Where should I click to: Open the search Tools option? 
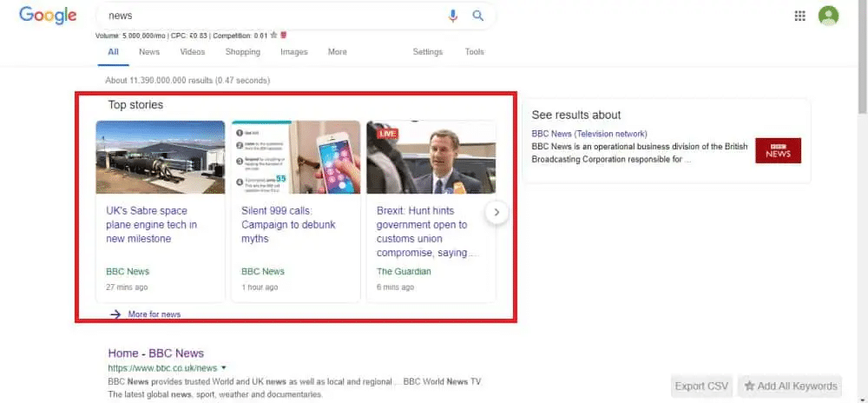[x=475, y=51]
